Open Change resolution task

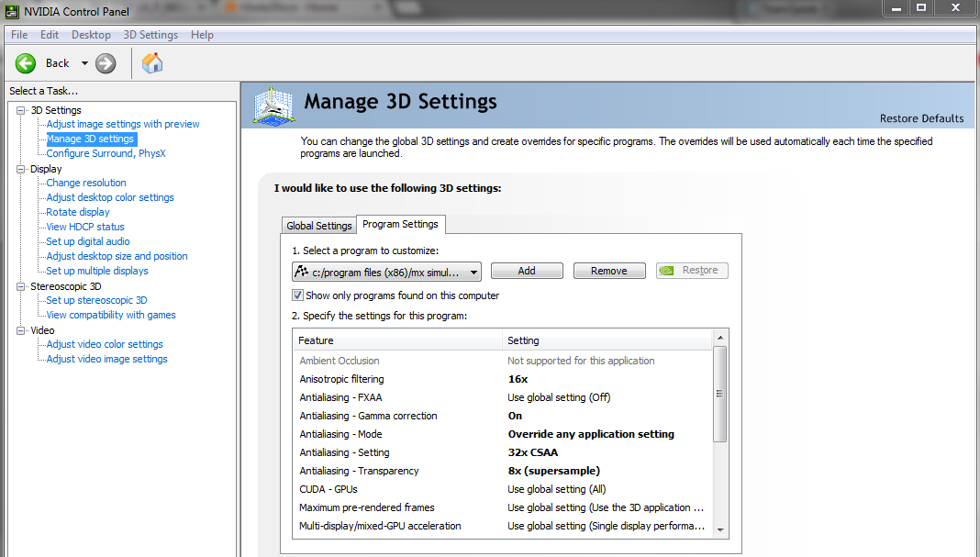tap(86, 183)
